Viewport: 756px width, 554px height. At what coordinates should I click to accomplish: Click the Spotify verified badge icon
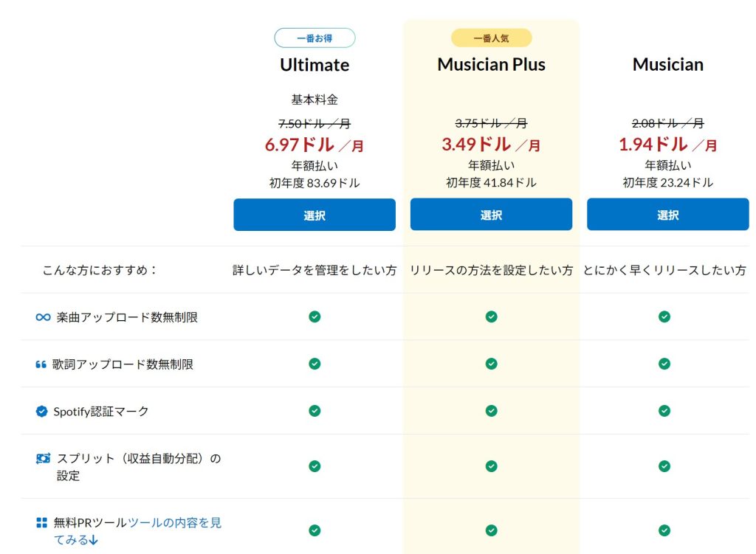click(42, 412)
